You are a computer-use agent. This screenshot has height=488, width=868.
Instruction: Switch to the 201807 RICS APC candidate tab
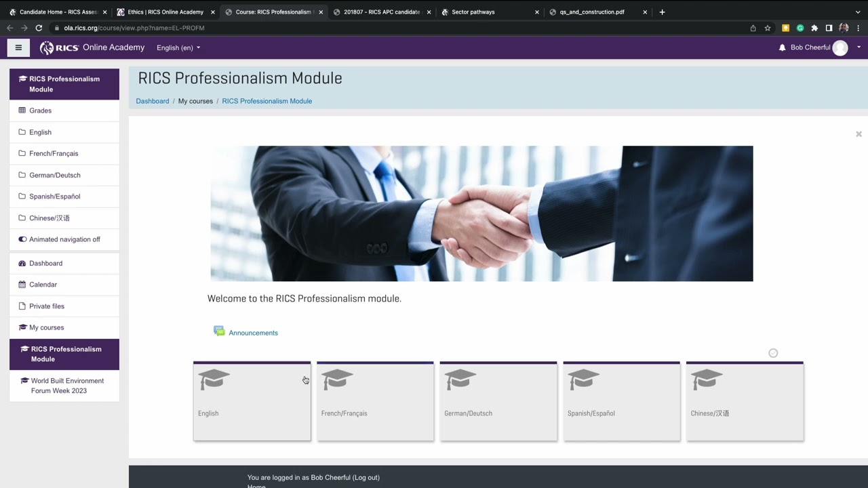(x=381, y=12)
